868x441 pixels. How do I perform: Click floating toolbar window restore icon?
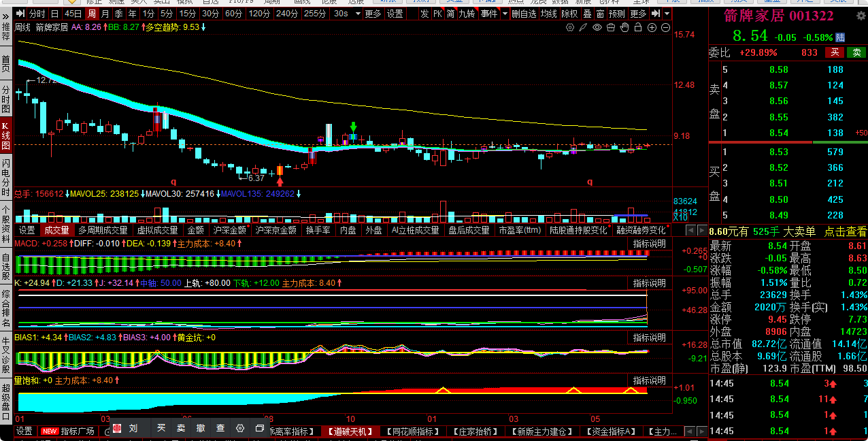point(260,428)
